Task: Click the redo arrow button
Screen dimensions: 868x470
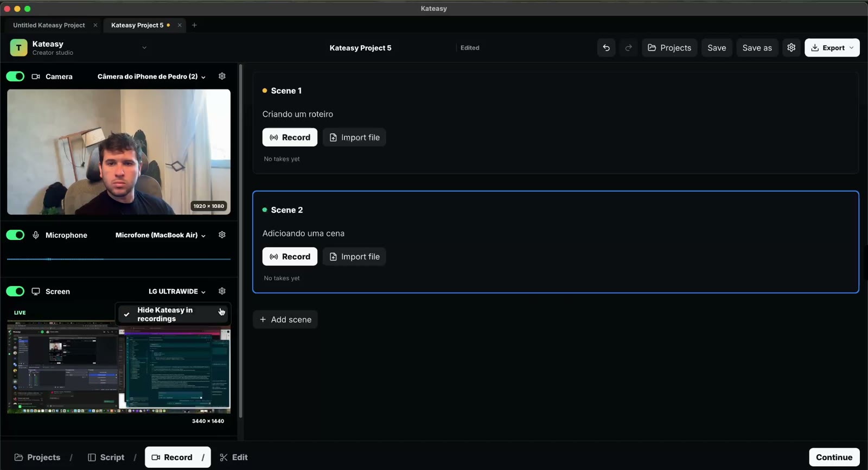Action: point(628,48)
